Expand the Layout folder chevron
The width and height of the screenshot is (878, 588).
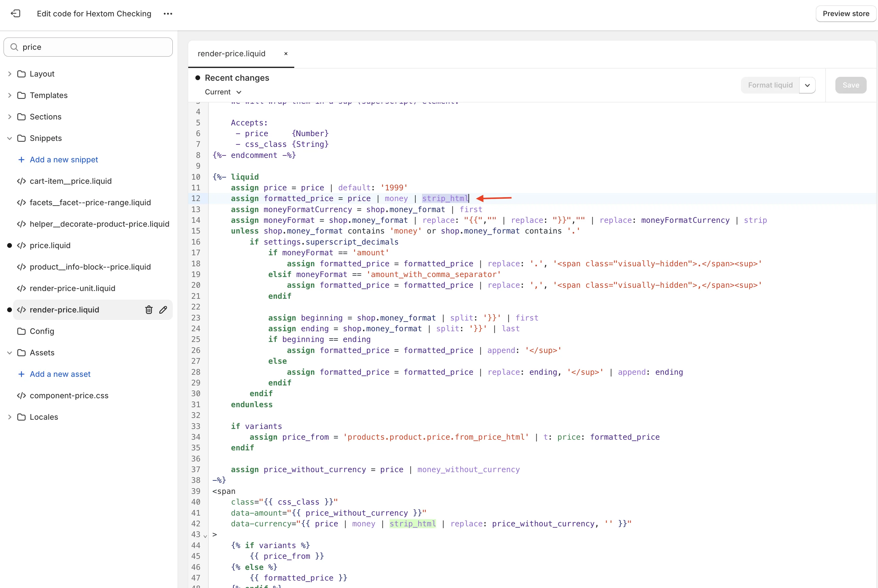10,74
